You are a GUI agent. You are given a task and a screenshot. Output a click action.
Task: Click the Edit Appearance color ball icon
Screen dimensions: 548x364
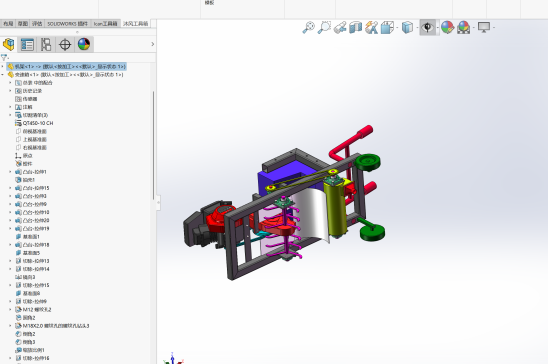(x=447, y=27)
